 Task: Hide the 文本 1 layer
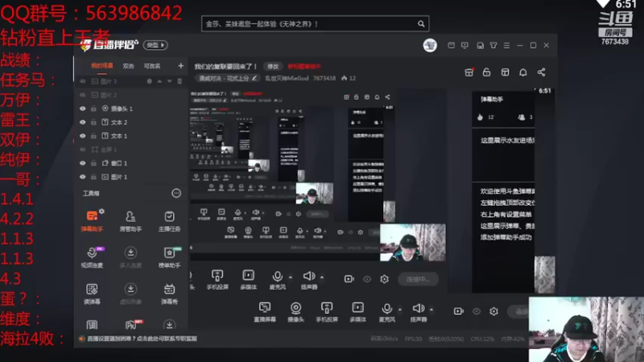pos(83,136)
